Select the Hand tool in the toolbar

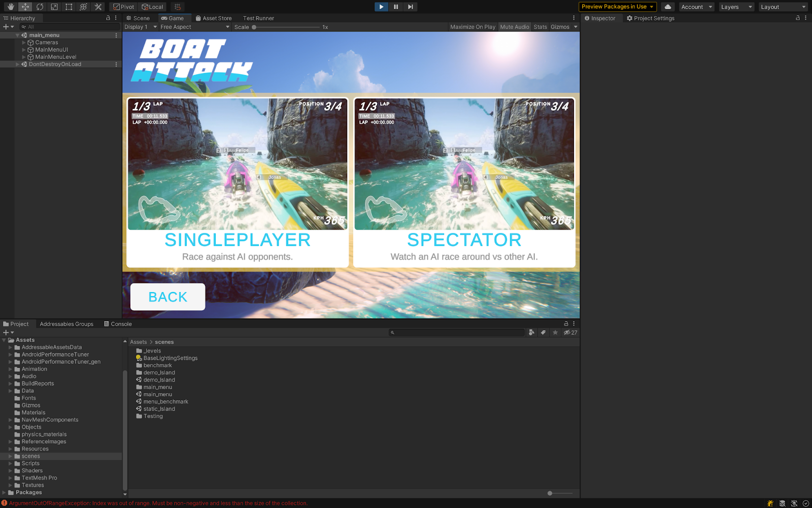point(10,7)
